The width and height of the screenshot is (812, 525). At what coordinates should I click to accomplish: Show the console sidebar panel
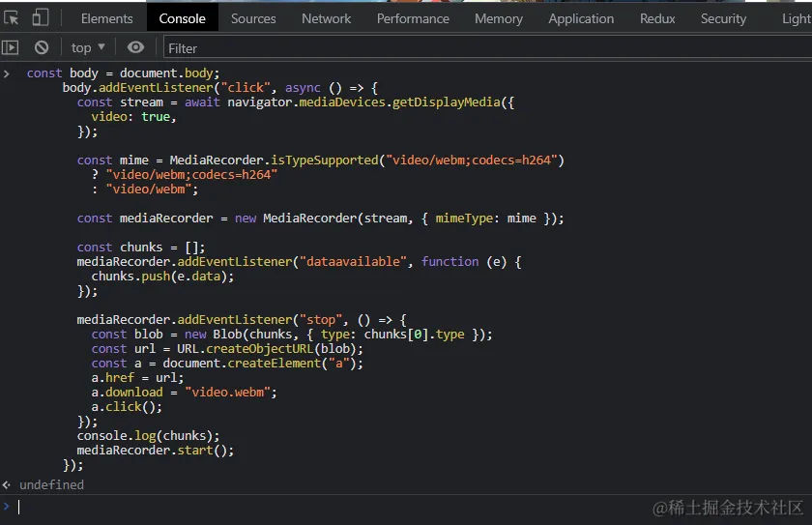(x=11, y=47)
